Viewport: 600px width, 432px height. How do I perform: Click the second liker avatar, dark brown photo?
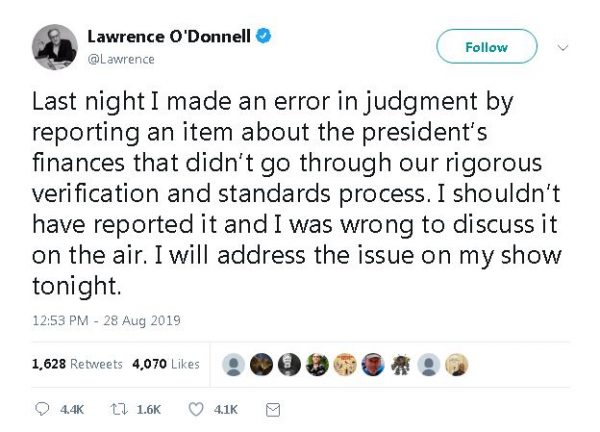[261, 365]
